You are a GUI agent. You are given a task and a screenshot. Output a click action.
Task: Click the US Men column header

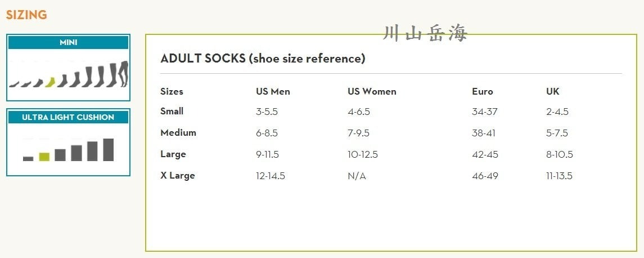tap(273, 91)
